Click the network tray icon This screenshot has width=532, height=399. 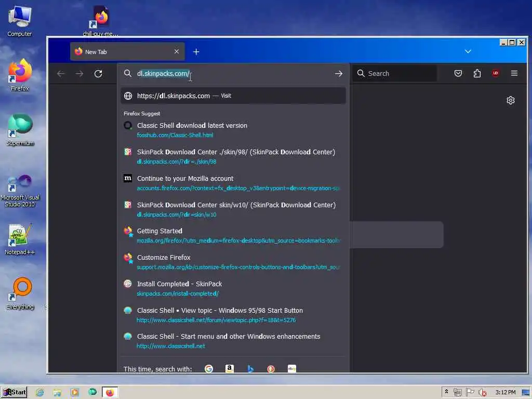click(457, 393)
